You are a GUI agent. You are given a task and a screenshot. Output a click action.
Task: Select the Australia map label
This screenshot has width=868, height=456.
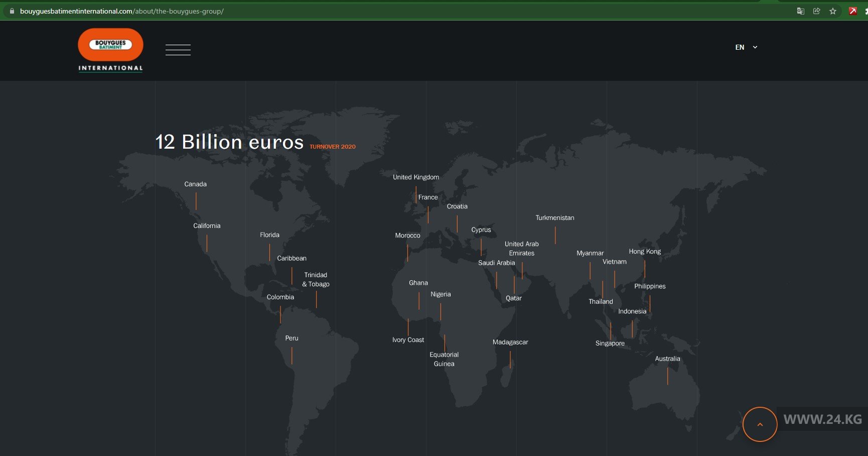[x=667, y=359]
